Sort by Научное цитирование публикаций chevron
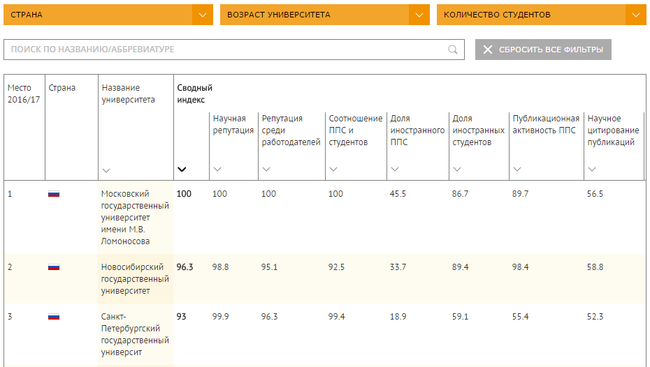Image resolution: width=650 pixels, height=367 pixels. point(592,169)
